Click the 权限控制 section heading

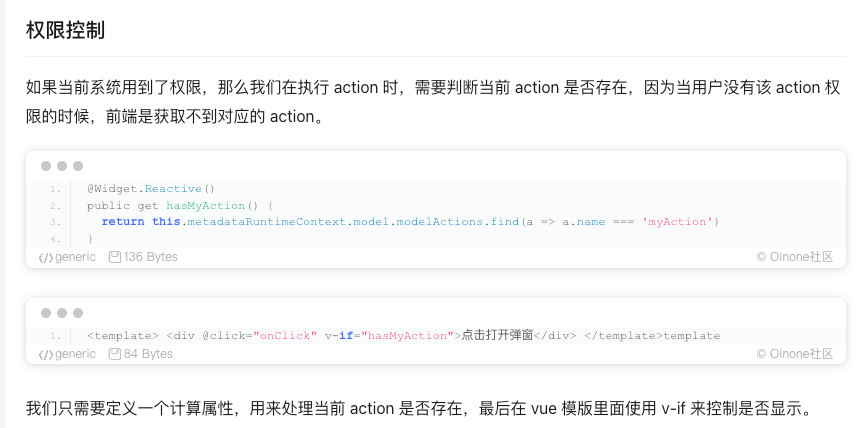(x=65, y=31)
